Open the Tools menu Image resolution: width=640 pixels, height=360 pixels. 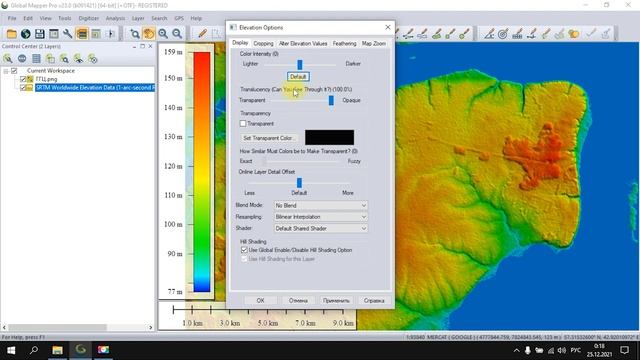64,18
